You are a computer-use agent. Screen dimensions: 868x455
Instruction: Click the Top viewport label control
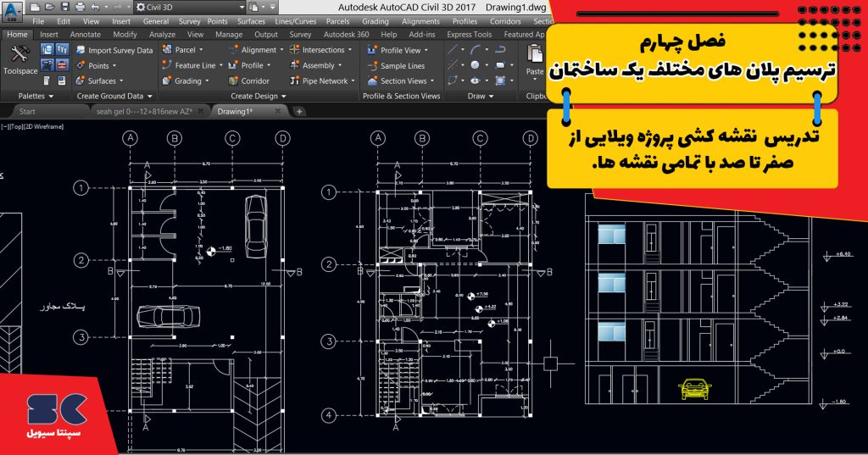17,127
